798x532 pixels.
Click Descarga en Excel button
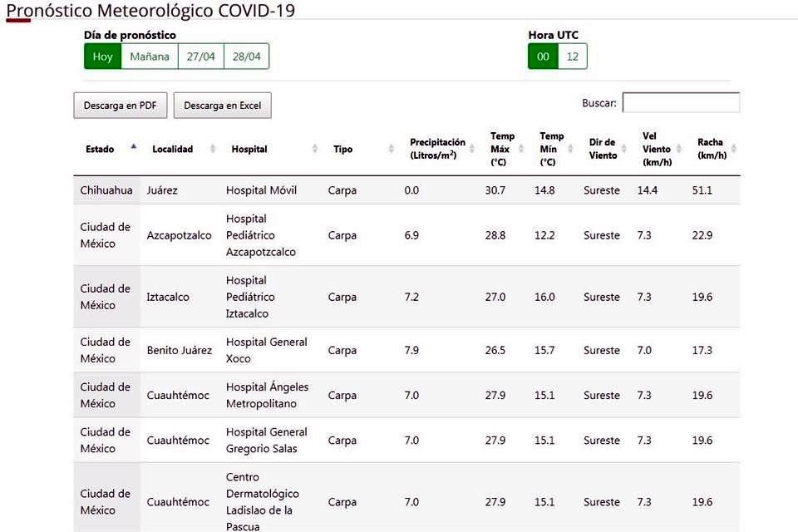pos(222,106)
